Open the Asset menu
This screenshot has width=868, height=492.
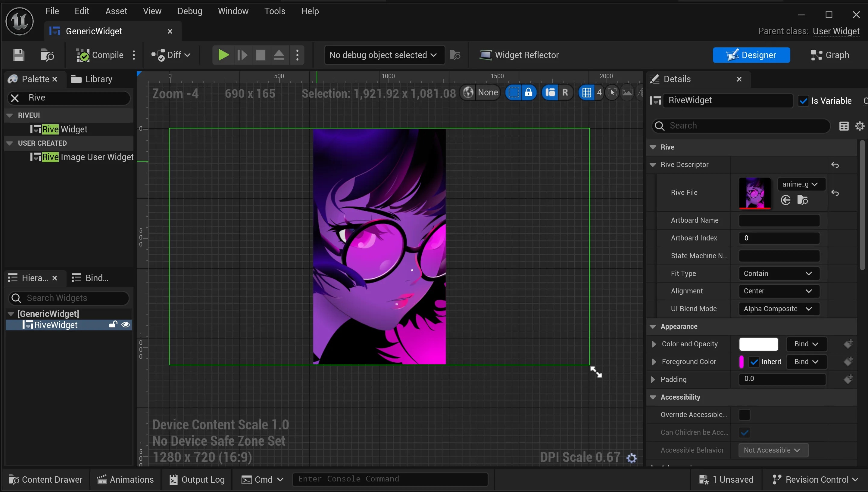pos(116,11)
